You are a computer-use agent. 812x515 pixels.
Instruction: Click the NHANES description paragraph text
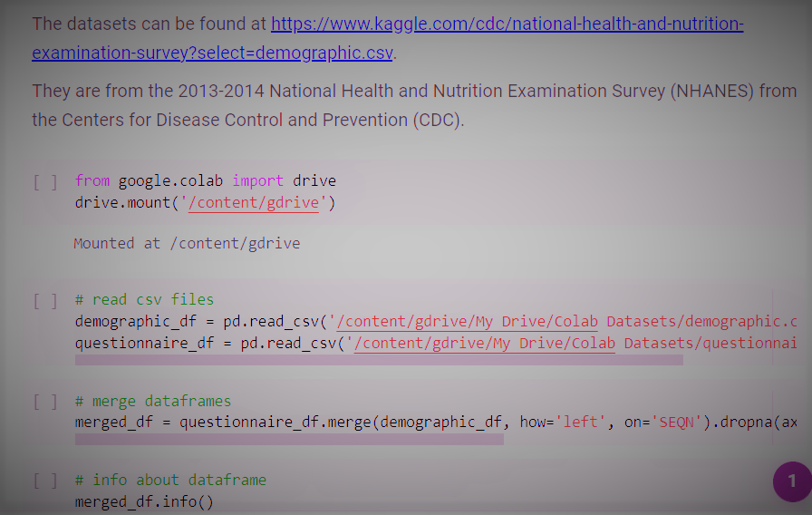(413, 105)
